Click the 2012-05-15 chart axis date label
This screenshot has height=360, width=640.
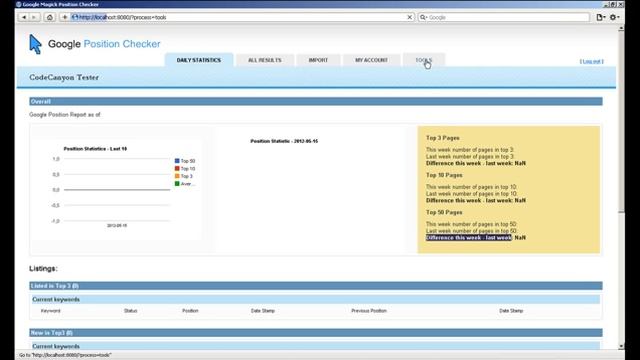117,225
